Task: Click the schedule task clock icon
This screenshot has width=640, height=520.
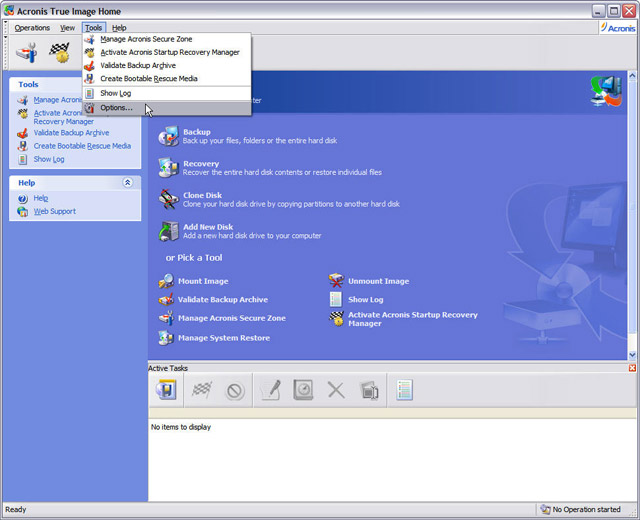Action: [303, 390]
